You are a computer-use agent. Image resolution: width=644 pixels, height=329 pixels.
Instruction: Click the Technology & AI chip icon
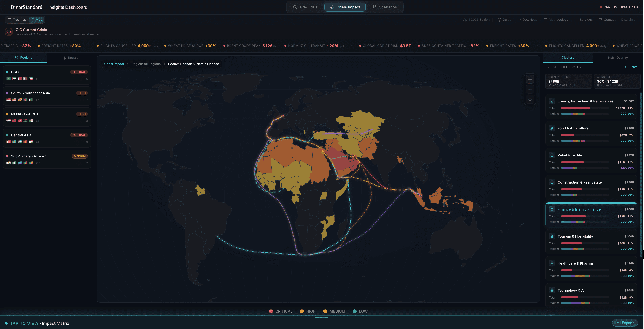(x=552, y=291)
